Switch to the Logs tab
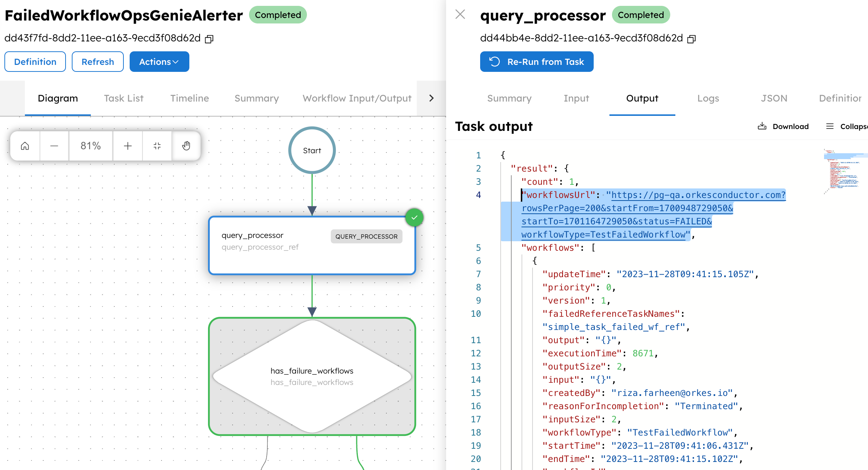Viewport: 868px width, 470px height. pyautogui.click(x=708, y=98)
